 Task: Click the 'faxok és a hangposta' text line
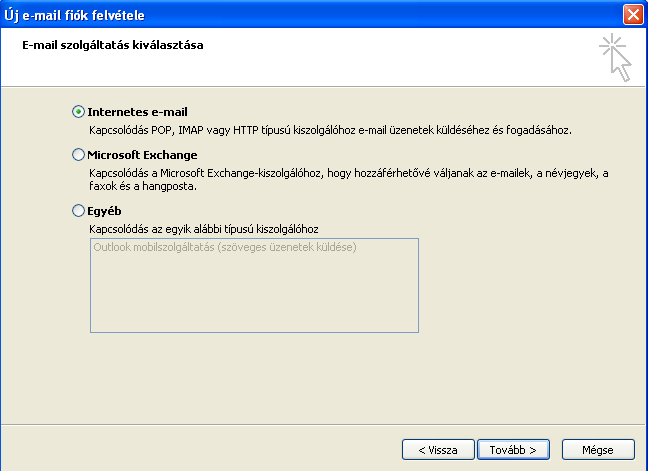pos(143,186)
